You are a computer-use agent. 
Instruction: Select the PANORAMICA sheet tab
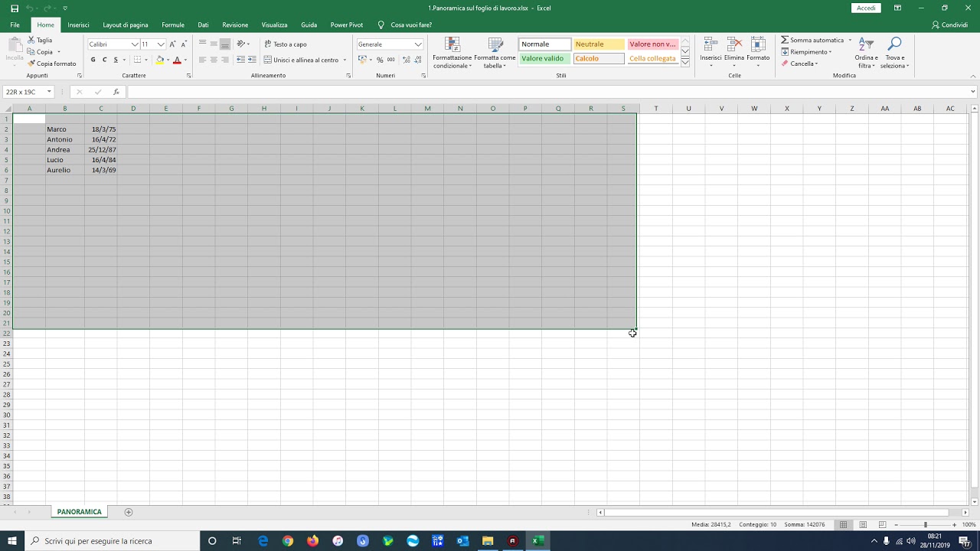pos(79,512)
